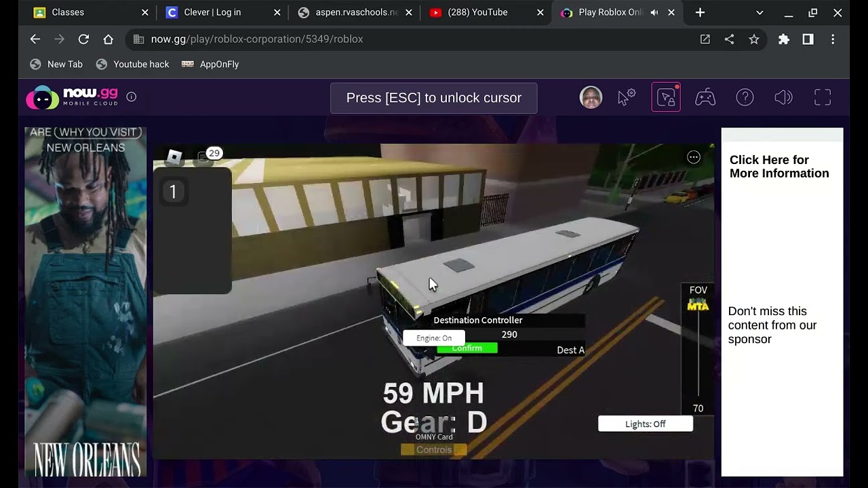This screenshot has height=488, width=868.
Task: Share this page via share icon
Action: tap(729, 39)
